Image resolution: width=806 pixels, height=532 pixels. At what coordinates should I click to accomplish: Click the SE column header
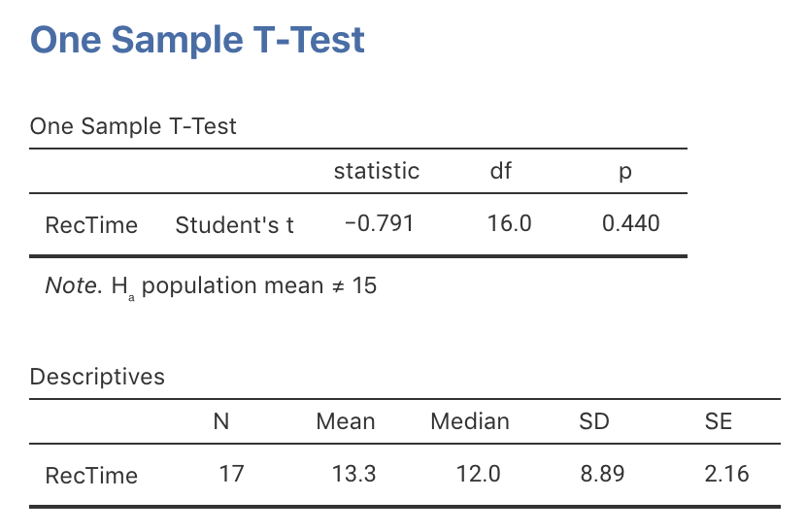719,421
